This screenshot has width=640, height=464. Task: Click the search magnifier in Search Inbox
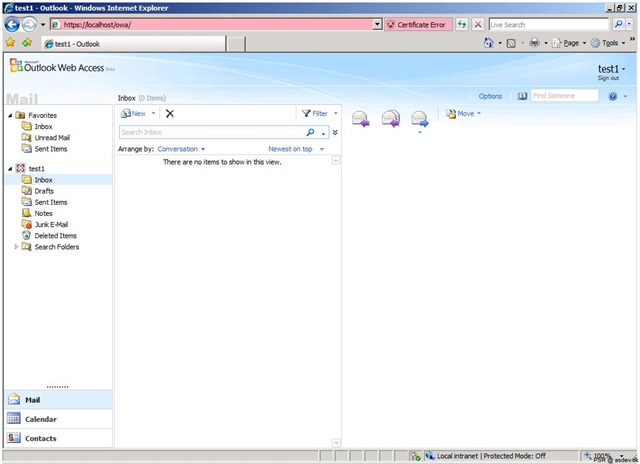[310, 132]
